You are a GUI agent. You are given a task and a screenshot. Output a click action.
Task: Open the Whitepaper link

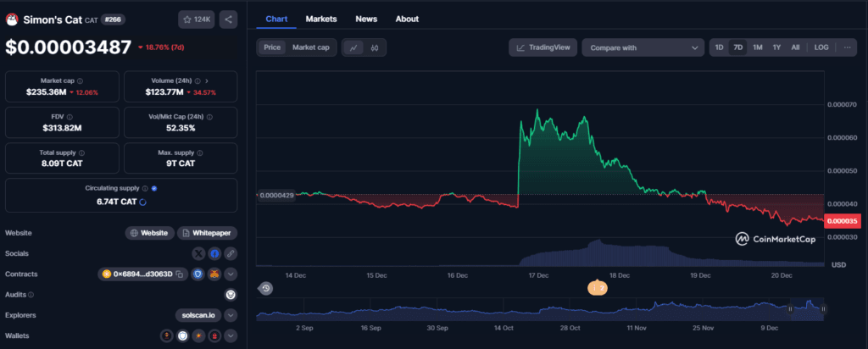207,233
